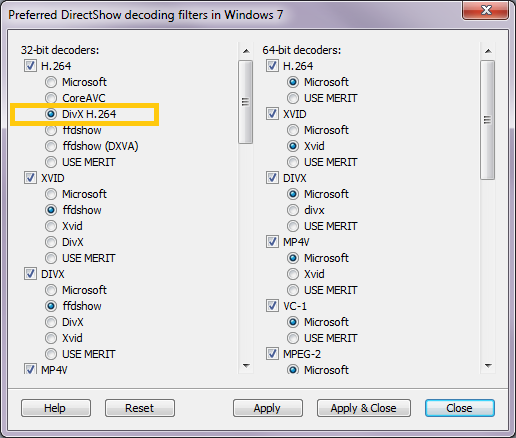516x438 pixels.
Task: Select Xvid under 64-bit XVID
Action: tap(293, 146)
